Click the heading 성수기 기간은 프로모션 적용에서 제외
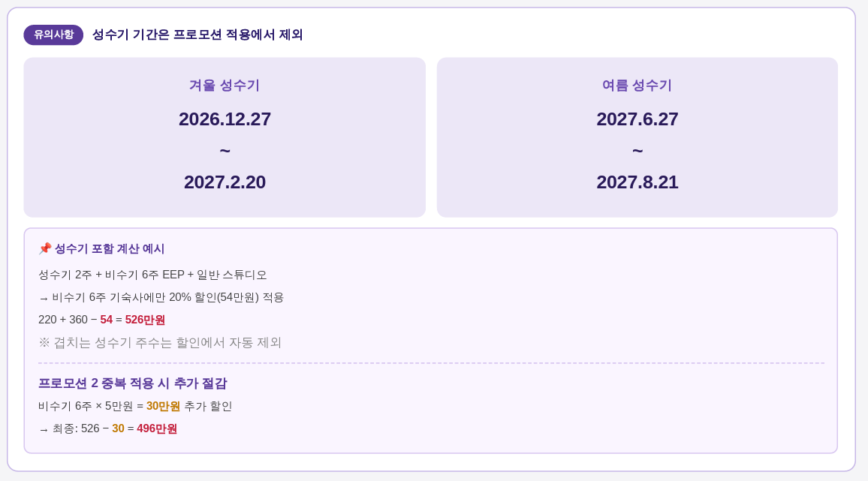868x481 pixels. [197, 35]
